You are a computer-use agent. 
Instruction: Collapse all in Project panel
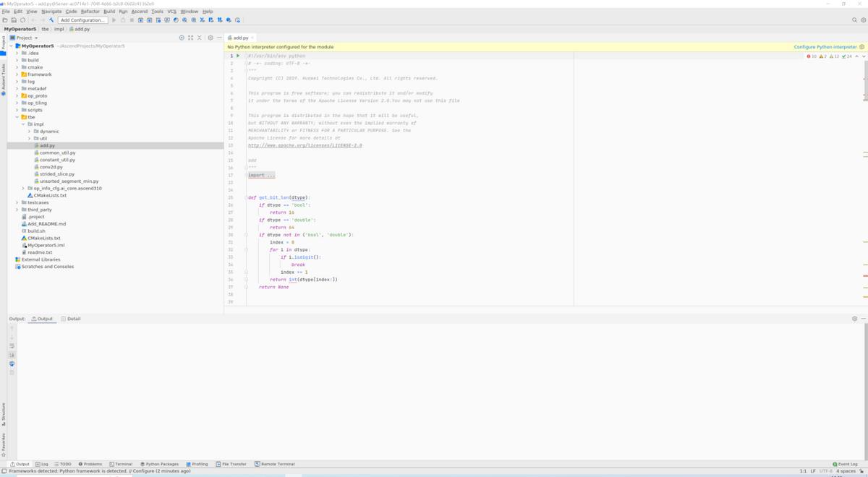(x=200, y=38)
